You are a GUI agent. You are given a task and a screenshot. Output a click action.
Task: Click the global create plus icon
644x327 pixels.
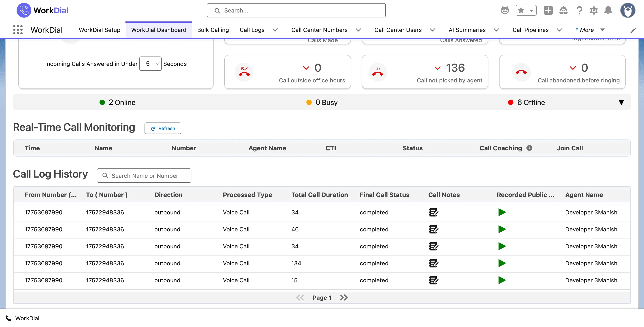coord(548,10)
